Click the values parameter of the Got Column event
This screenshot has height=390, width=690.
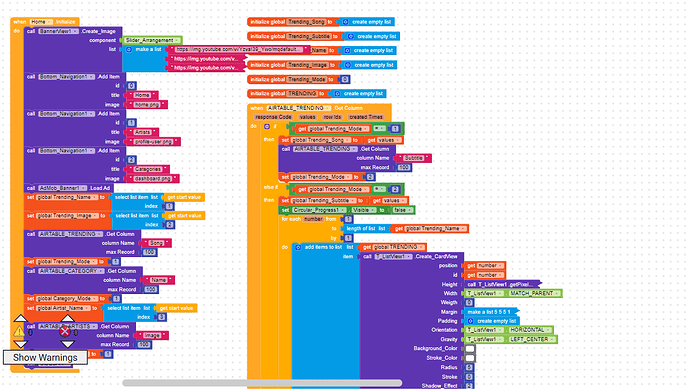coord(307,117)
